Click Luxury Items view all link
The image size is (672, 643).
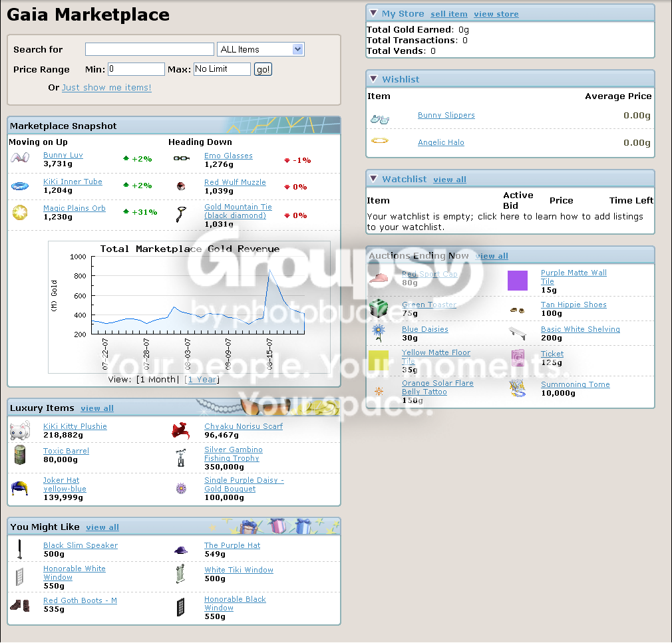tap(97, 408)
